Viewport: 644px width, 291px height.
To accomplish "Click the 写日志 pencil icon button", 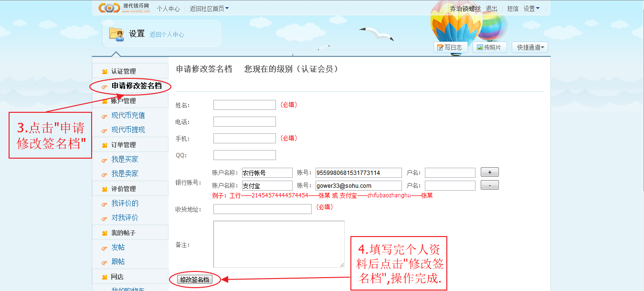I will coord(449,47).
